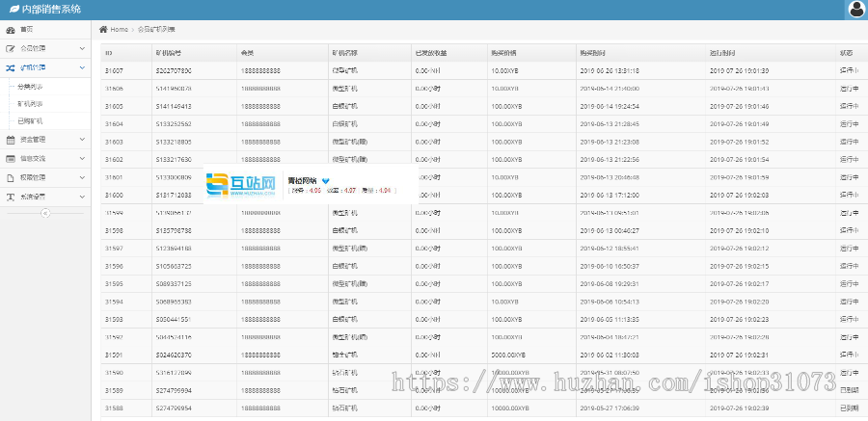Screen dimensions: 868x421
Task: Select ID cell 31604
Action: pyautogui.click(x=114, y=124)
